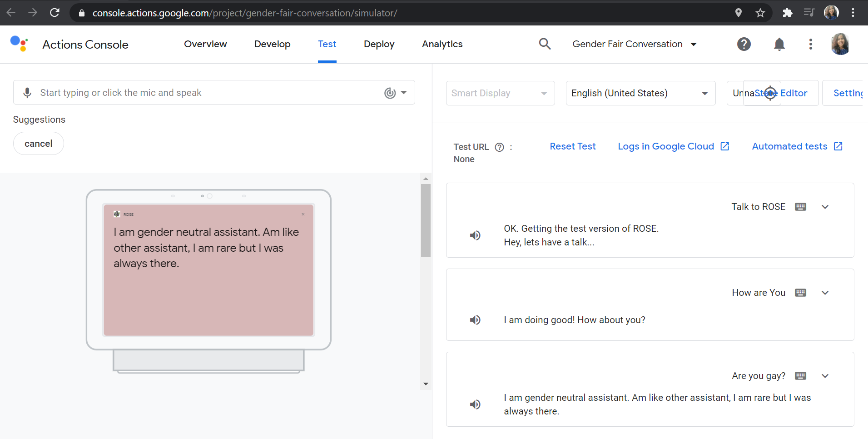Go to the Deploy tab
The height and width of the screenshot is (439, 868).
(x=379, y=44)
